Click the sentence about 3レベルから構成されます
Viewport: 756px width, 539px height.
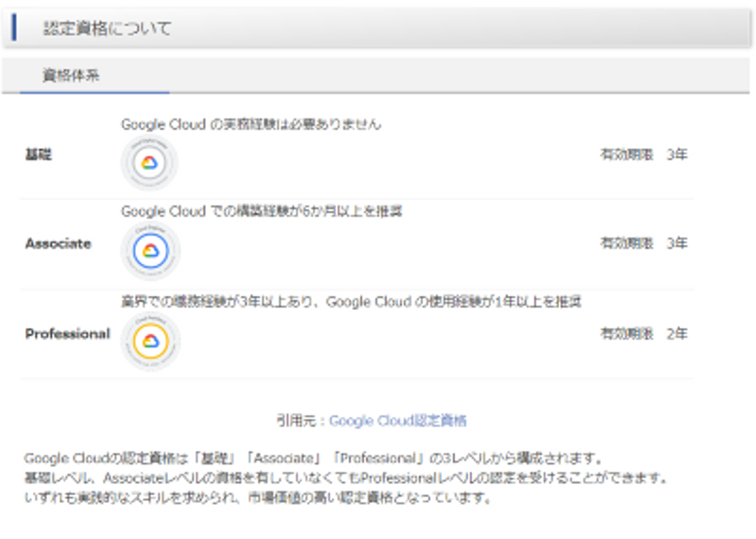coord(313,459)
